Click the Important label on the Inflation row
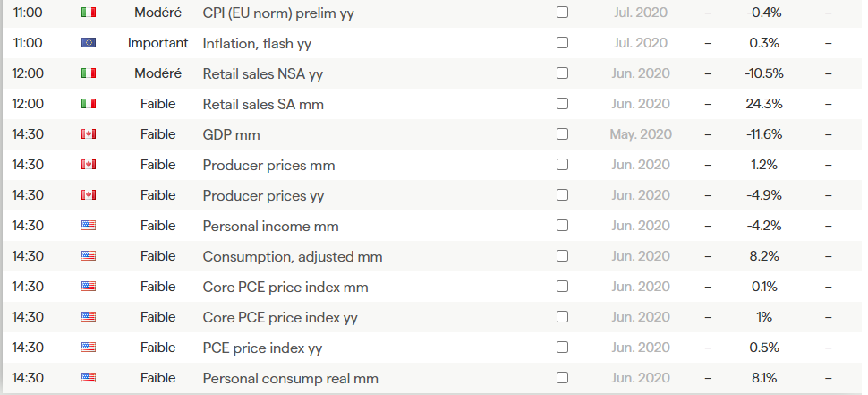Screen dimensions: 868x395 (158, 43)
